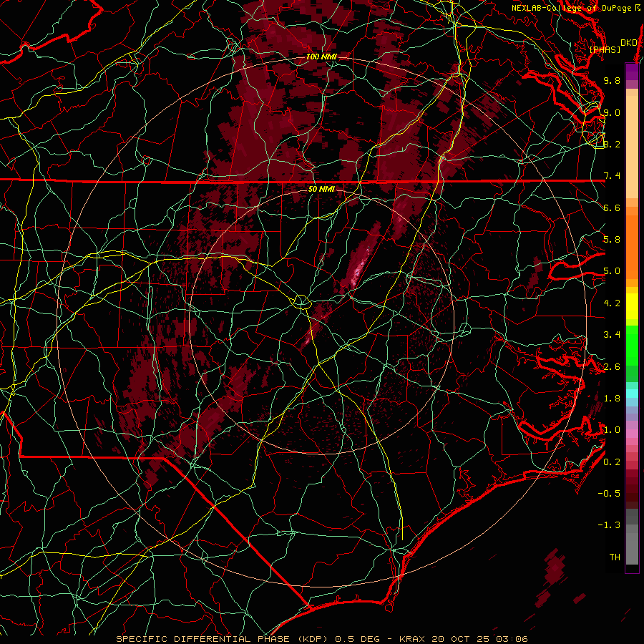This screenshot has width=644, height=644.
Task: Click the 2.6 value on the color scale
Action: [x=612, y=366]
